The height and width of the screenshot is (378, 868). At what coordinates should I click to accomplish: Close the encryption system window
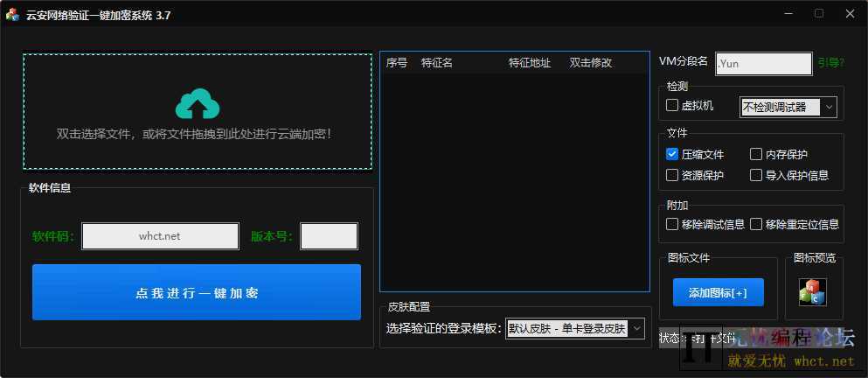point(849,14)
